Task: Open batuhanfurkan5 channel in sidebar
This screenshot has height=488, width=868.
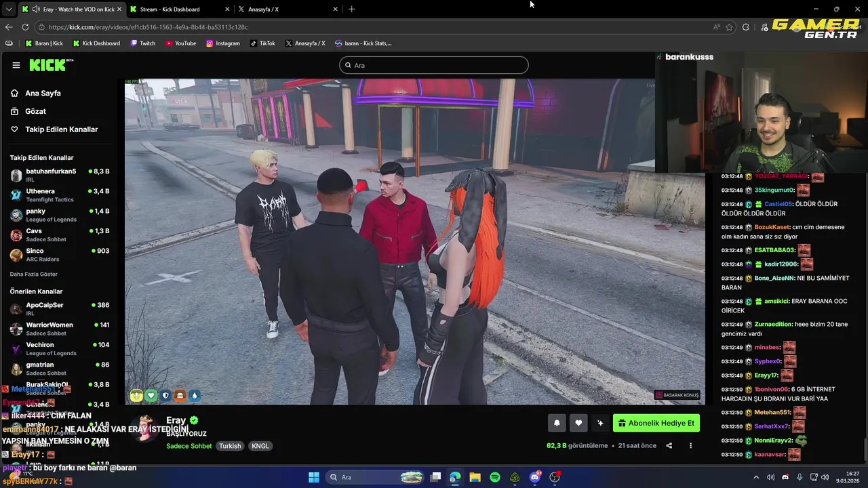Action: click(x=59, y=176)
